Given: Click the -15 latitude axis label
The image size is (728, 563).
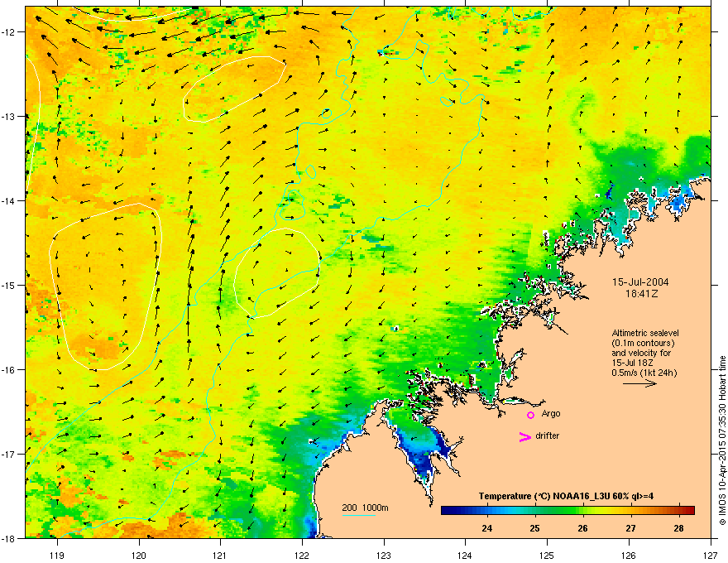Looking at the screenshot, I should pos(10,285).
